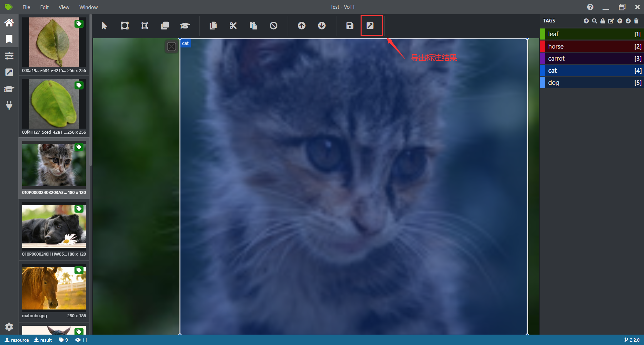Move to the next asset with down arrow
644x345 pixels.
click(322, 25)
